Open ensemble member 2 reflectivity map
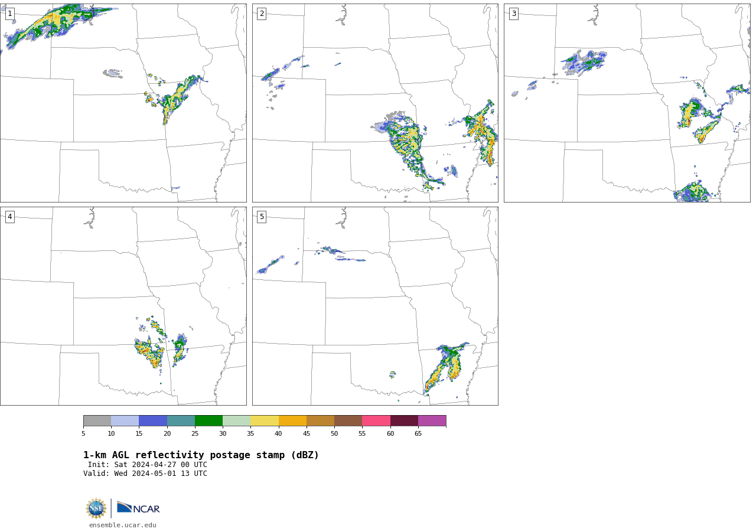Screen dimensions: 756x532 pos(375,103)
